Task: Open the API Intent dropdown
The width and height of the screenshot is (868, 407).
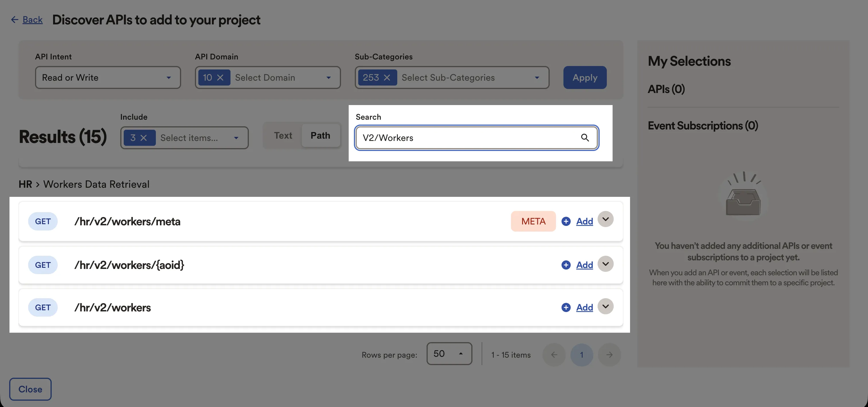Action: (x=108, y=77)
